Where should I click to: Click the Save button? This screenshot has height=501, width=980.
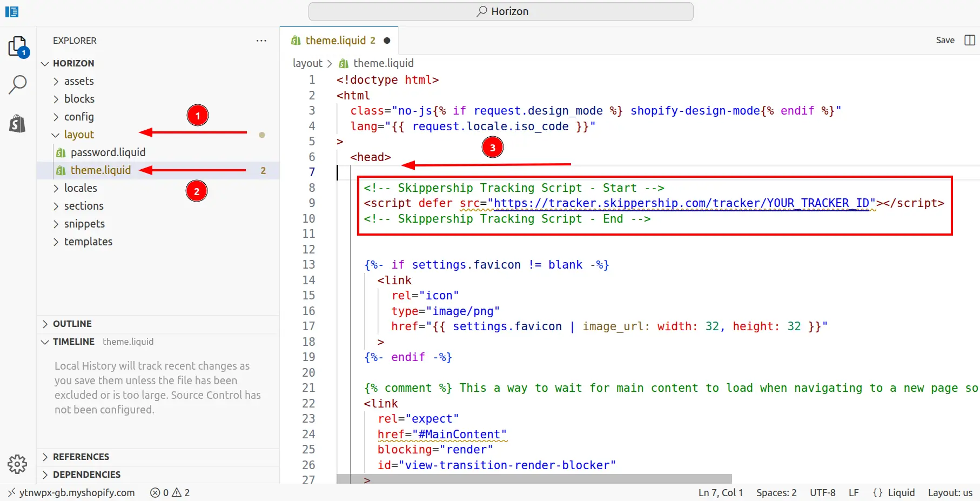tap(945, 40)
